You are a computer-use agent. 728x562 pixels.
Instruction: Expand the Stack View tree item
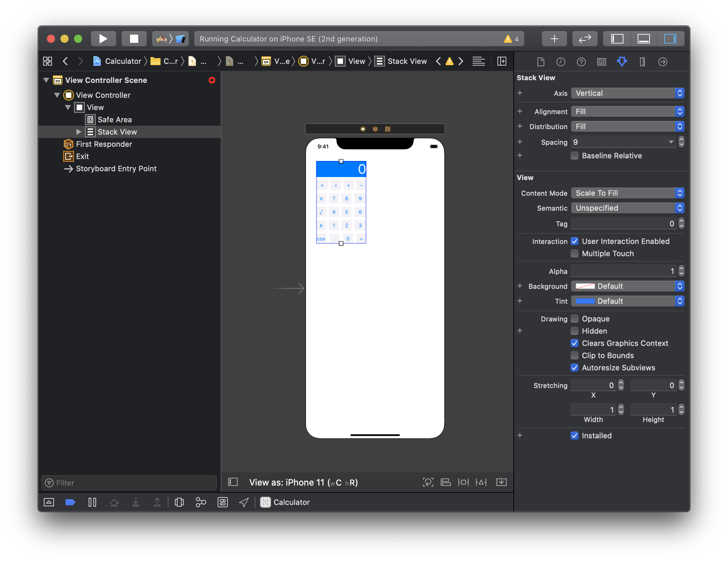point(78,132)
